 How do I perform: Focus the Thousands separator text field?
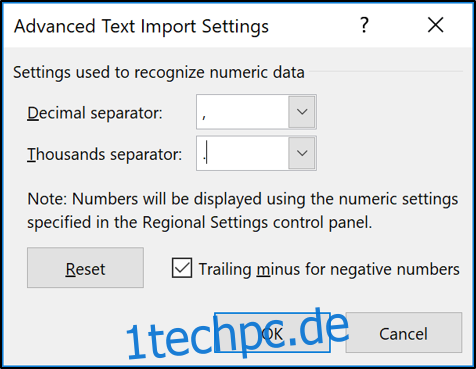(x=243, y=153)
